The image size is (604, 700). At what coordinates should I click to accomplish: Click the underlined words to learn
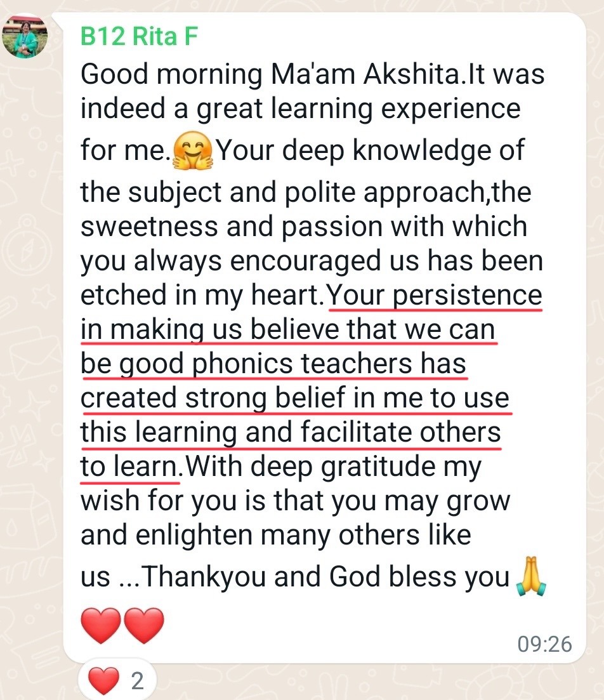pos(129,466)
